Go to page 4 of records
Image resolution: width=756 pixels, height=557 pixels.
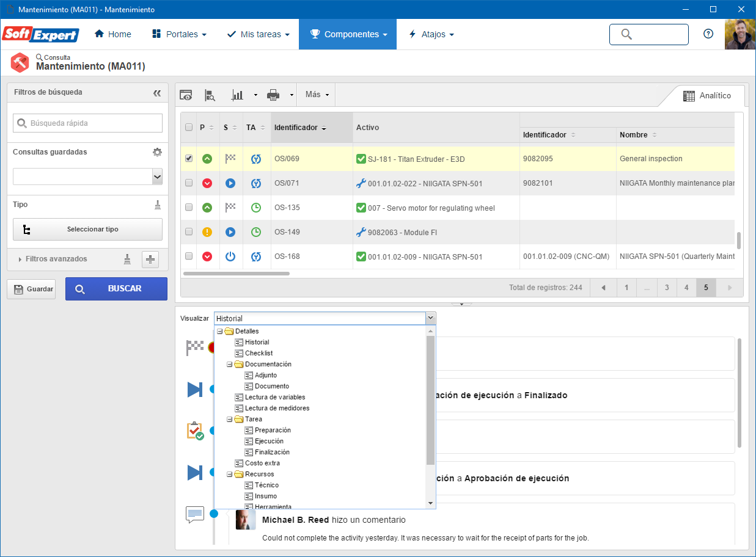(686, 288)
